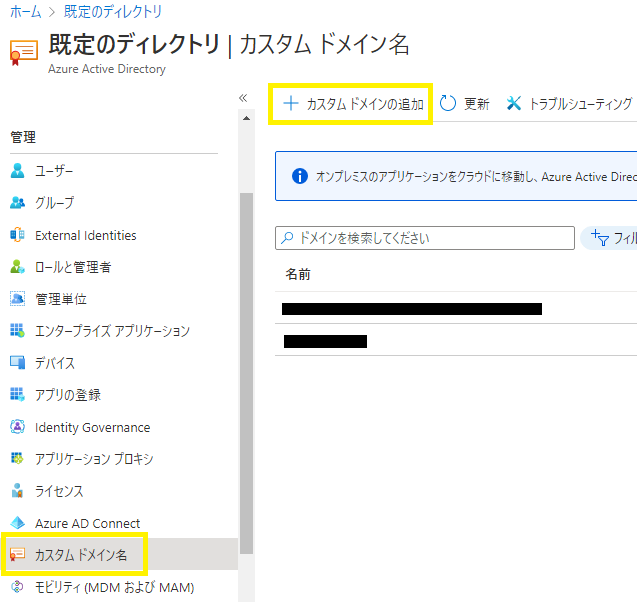Viewport: 637px width, 602px height.
Task: Click the フィルター add filter button
Action: 609,238
